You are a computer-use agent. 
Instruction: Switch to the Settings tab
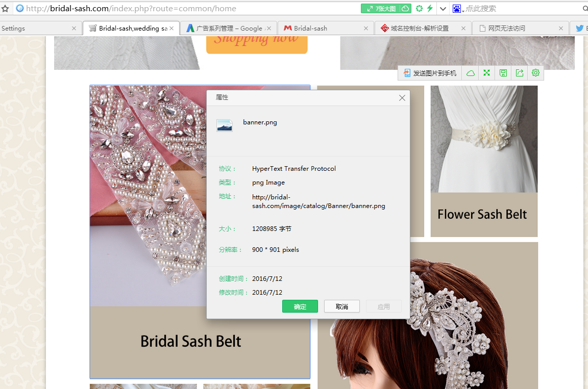click(x=40, y=29)
